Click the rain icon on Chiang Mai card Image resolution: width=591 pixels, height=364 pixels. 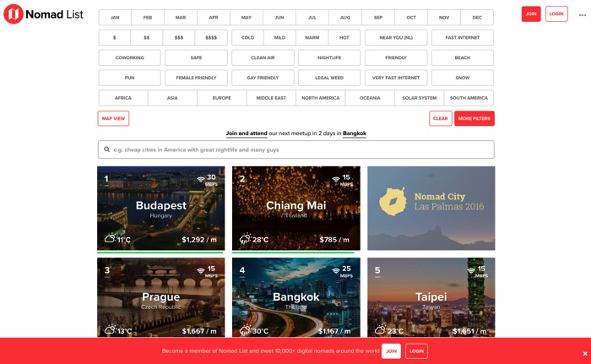coord(245,239)
